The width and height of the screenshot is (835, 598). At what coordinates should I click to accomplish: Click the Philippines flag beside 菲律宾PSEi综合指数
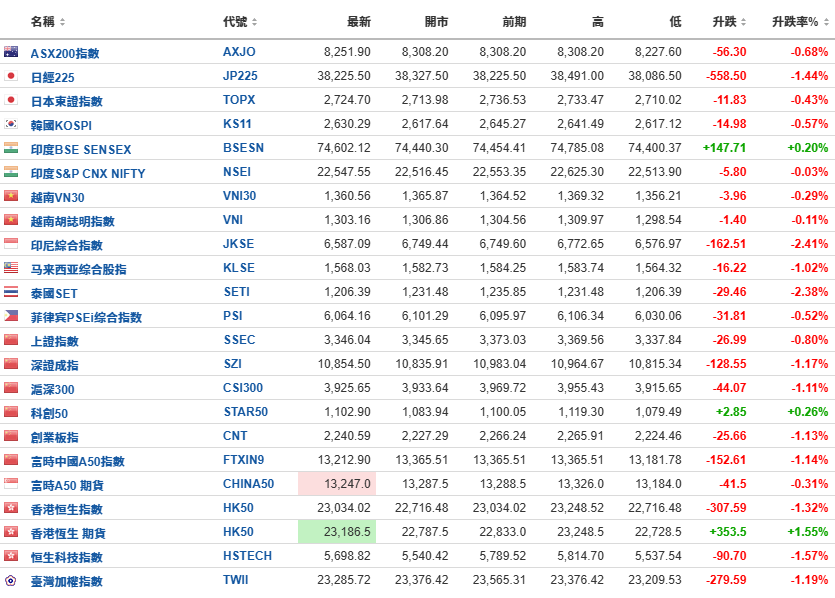tap(11, 315)
